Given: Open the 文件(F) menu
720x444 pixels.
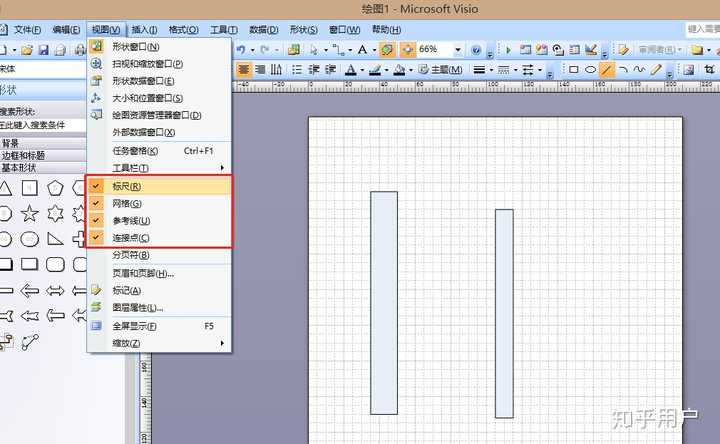Looking at the screenshot, I should [x=28, y=30].
